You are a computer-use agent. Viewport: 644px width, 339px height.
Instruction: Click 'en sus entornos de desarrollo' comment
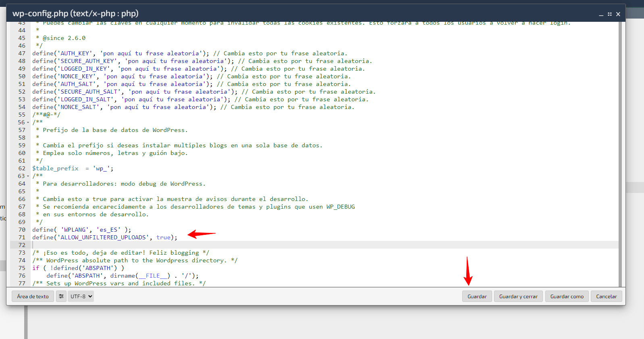tap(96, 214)
